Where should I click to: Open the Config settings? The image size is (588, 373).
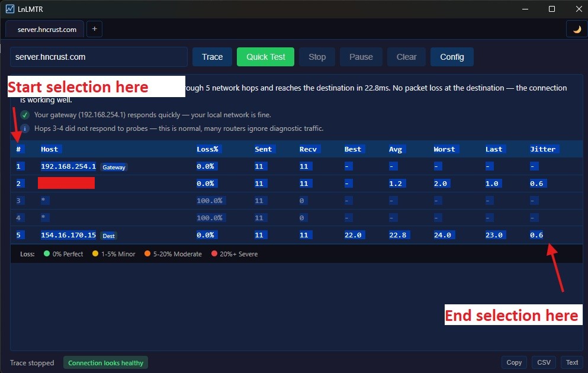click(x=452, y=57)
